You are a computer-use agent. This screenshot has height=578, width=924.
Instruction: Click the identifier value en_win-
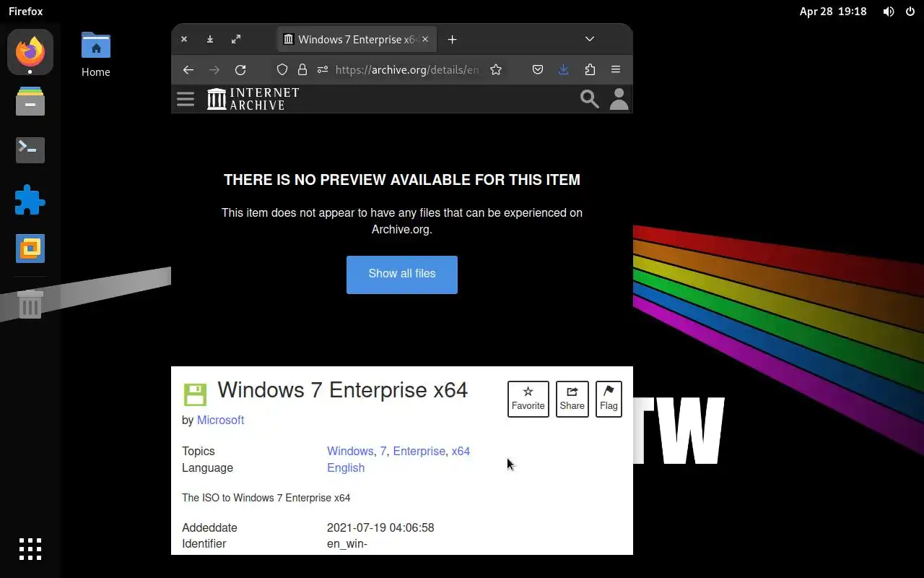coord(347,543)
